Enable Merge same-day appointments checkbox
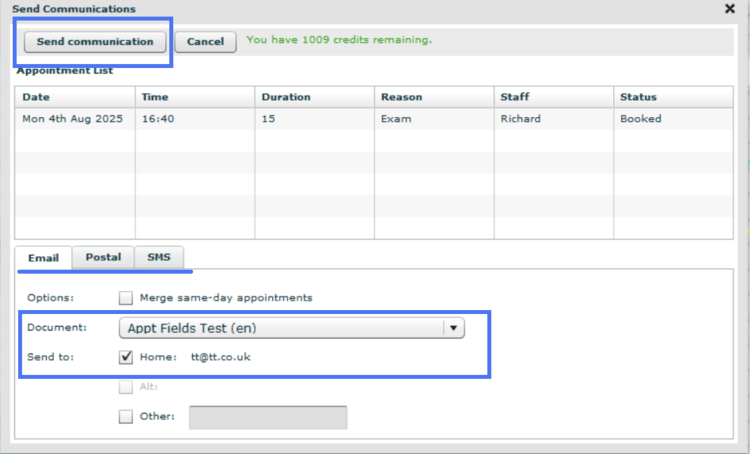Screen dimensions: 750x454 coord(126,297)
